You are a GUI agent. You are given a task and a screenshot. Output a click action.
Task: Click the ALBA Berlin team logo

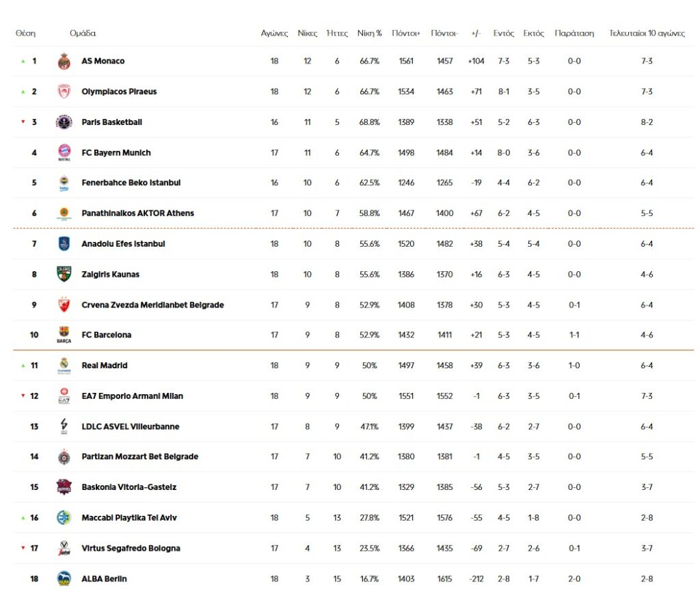click(x=64, y=578)
